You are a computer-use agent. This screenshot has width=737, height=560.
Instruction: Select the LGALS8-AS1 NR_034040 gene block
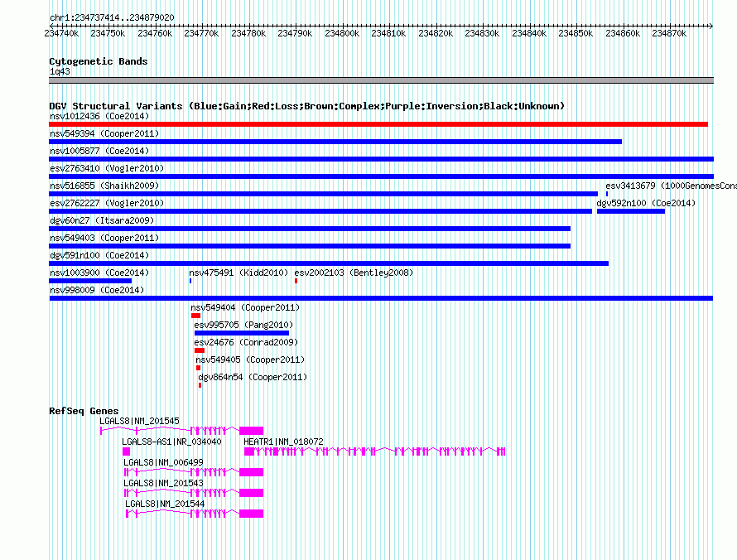[127, 451]
